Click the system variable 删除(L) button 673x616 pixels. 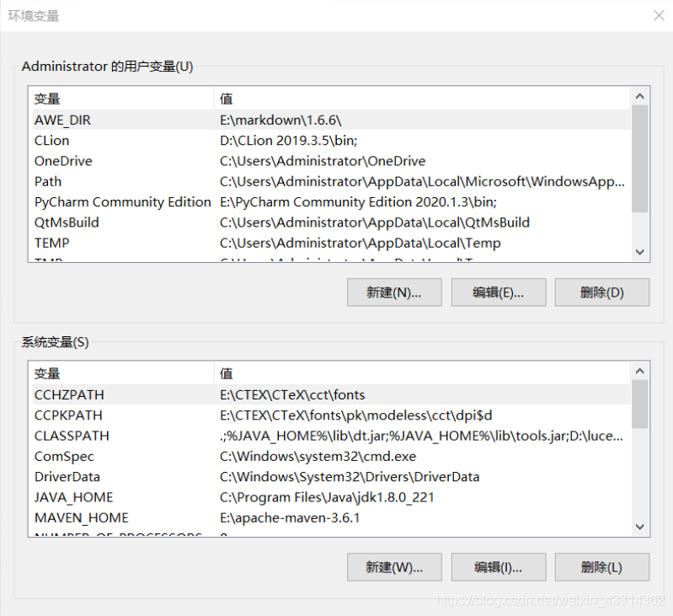[601, 567]
